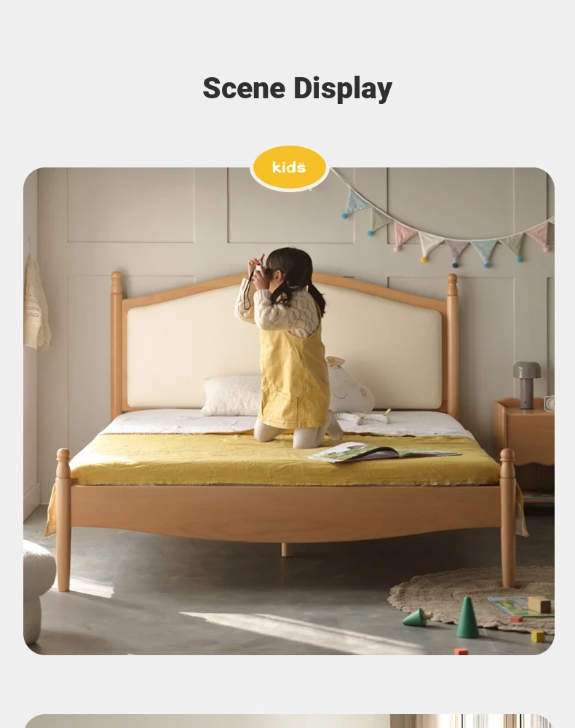Select the Scene Display heading
Screen dimensions: 575x728
click(298, 88)
